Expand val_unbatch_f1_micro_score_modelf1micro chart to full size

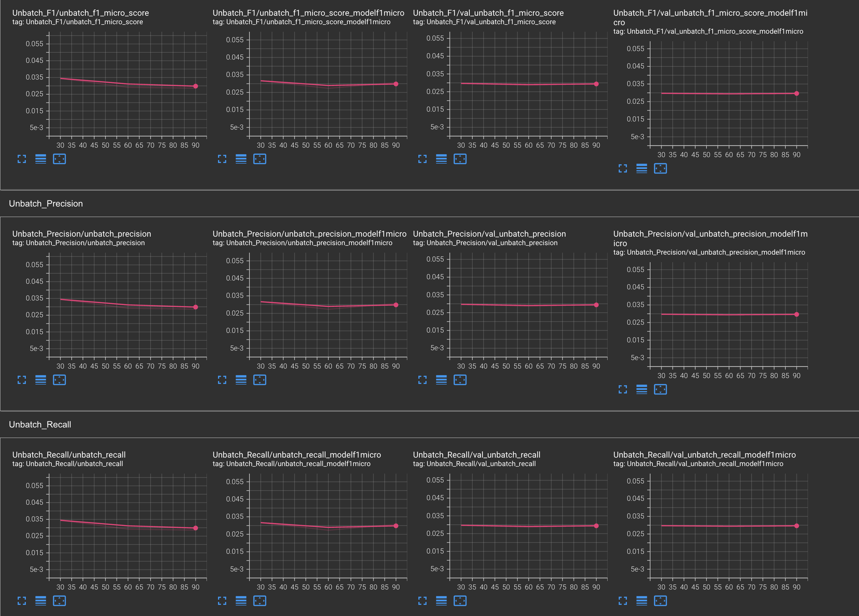coord(623,169)
